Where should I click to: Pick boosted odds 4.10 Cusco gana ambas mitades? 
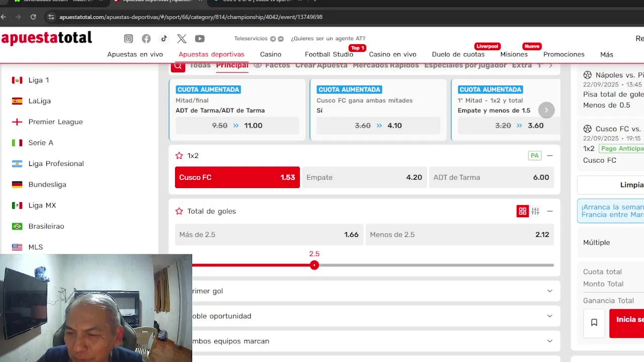[x=378, y=126]
